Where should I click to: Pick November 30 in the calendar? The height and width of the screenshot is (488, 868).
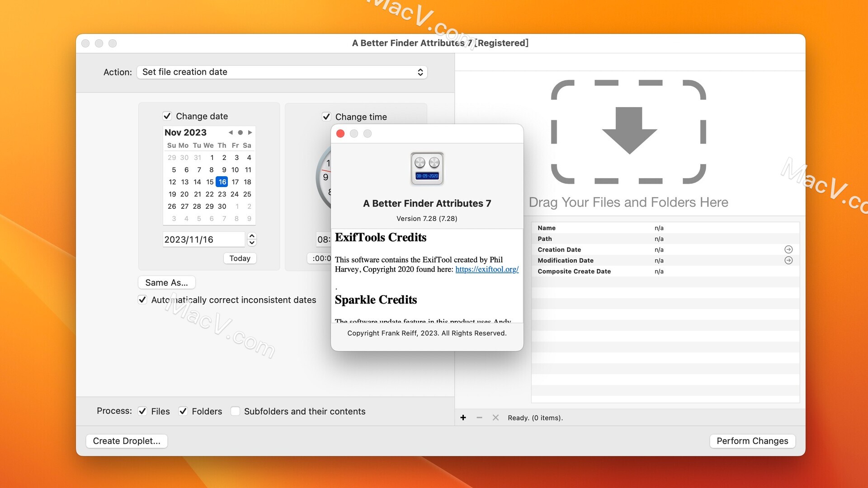(222, 206)
